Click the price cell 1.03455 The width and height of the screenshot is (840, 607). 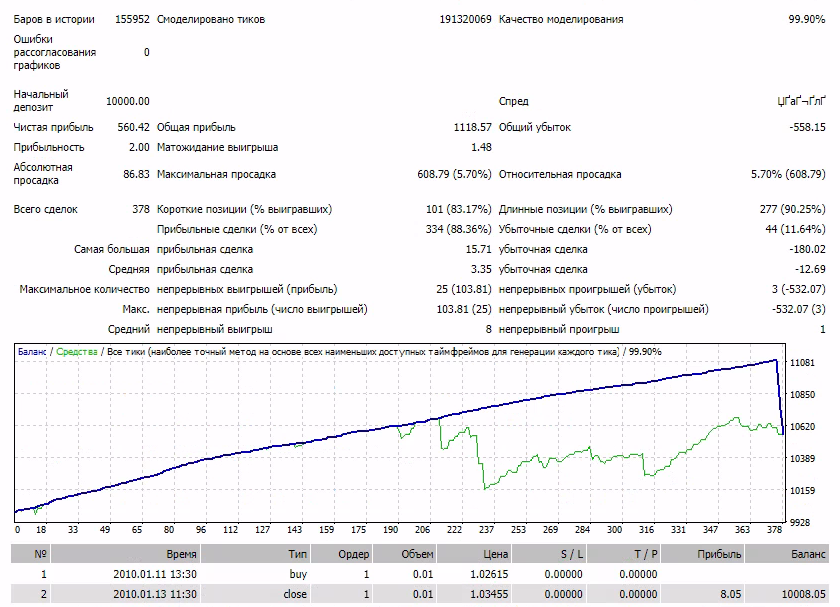(489, 594)
